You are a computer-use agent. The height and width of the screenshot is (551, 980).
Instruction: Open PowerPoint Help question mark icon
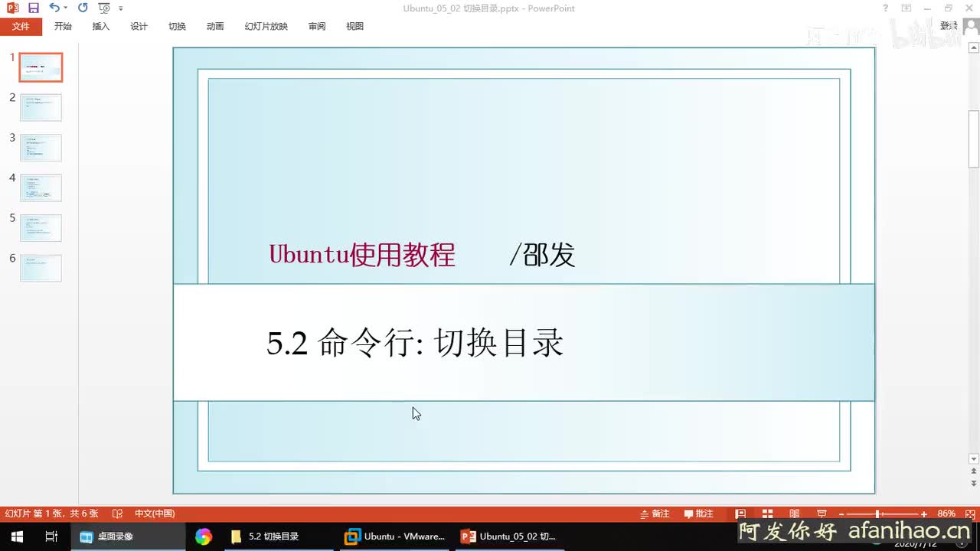[x=886, y=8]
